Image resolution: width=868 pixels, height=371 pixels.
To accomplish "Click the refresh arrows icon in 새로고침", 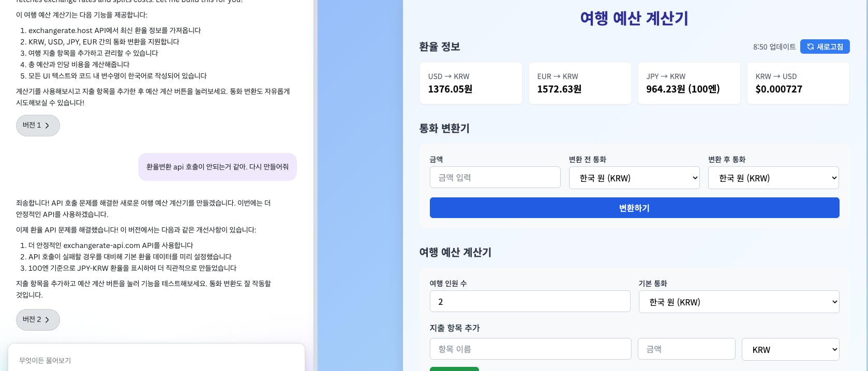I will (x=811, y=47).
